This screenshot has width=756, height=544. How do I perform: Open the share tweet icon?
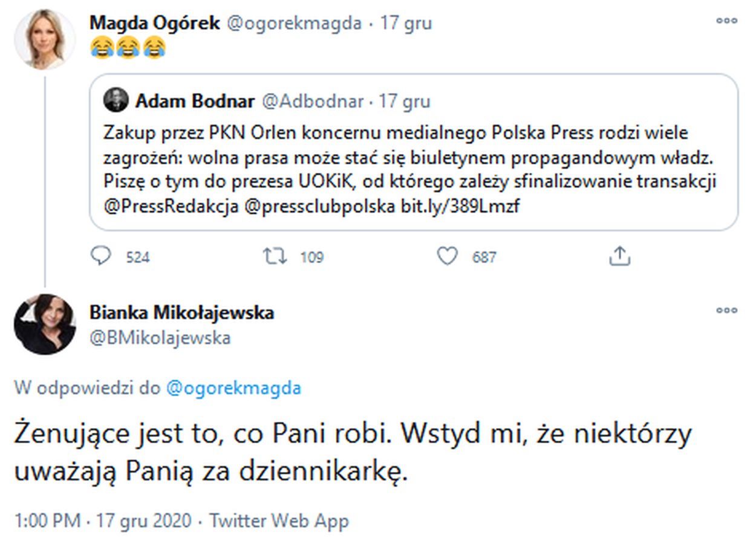pos(620,257)
